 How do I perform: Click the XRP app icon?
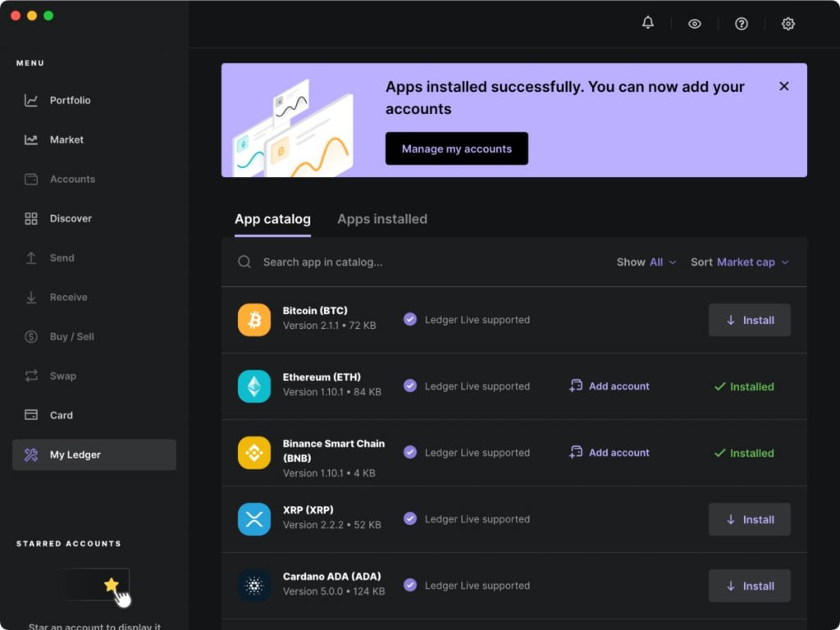pos(254,519)
